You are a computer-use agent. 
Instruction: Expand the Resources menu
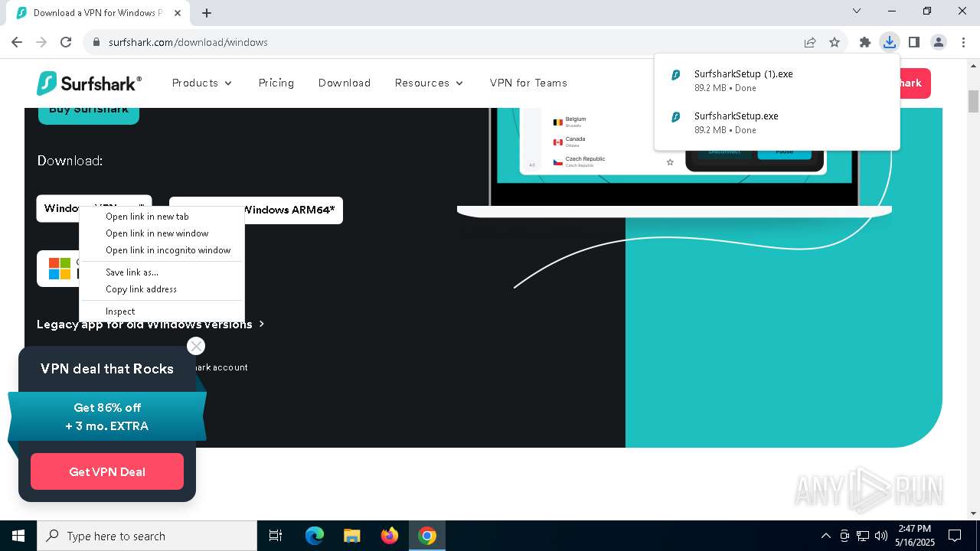[x=430, y=83]
